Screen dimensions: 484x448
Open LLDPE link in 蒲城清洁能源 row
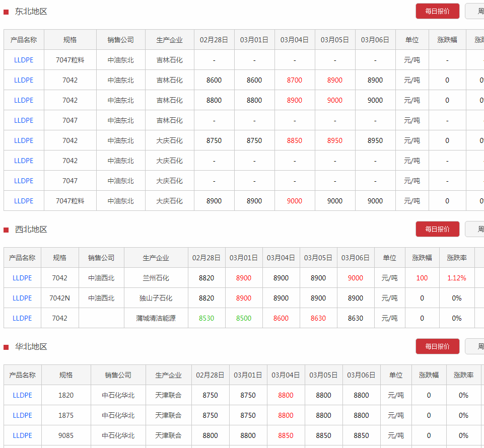(22, 318)
